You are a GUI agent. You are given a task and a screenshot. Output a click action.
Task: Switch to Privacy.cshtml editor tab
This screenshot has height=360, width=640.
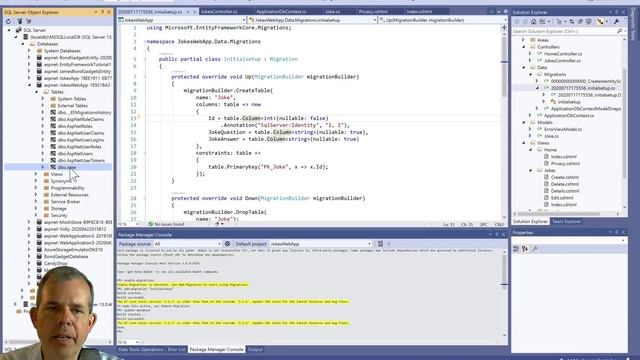(x=373, y=11)
